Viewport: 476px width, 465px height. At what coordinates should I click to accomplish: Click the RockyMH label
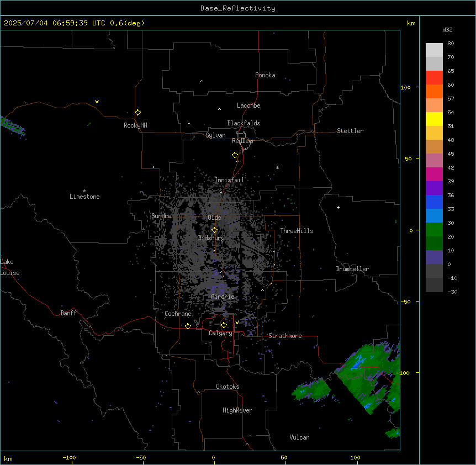coord(135,125)
